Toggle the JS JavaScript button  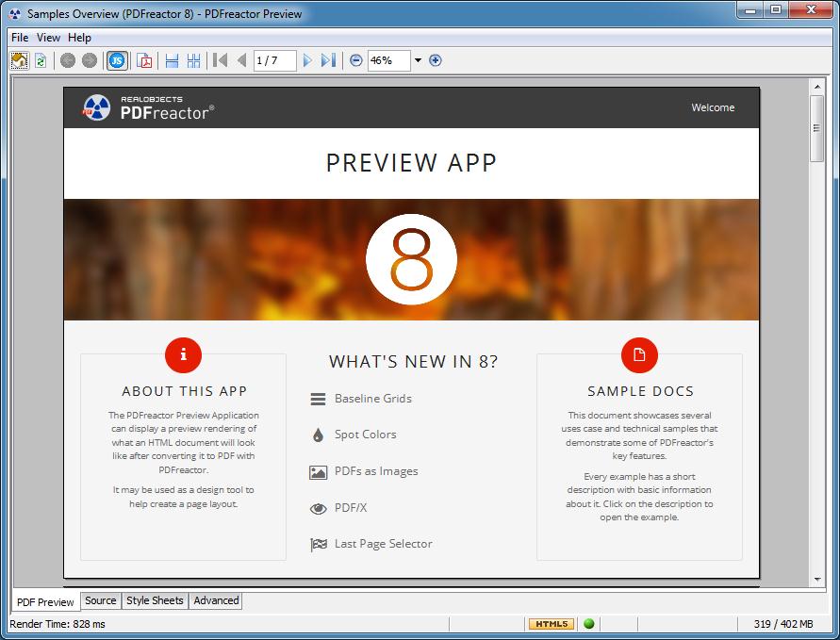click(117, 60)
